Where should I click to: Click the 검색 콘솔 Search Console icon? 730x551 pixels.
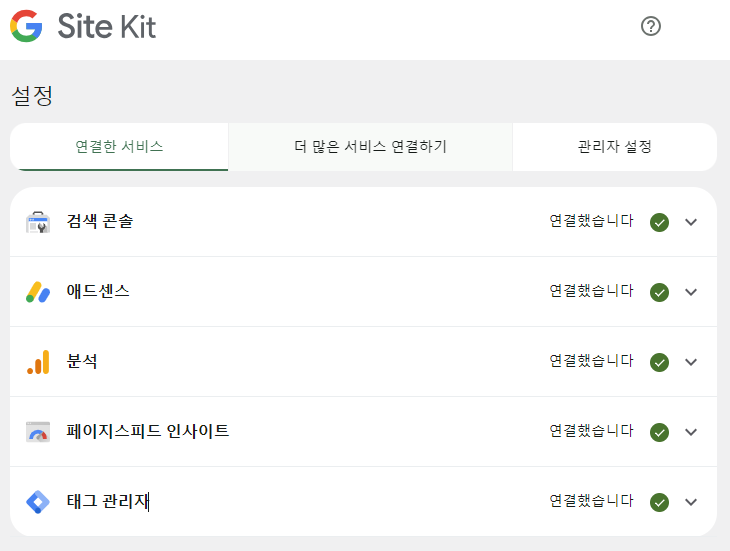coord(38,222)
